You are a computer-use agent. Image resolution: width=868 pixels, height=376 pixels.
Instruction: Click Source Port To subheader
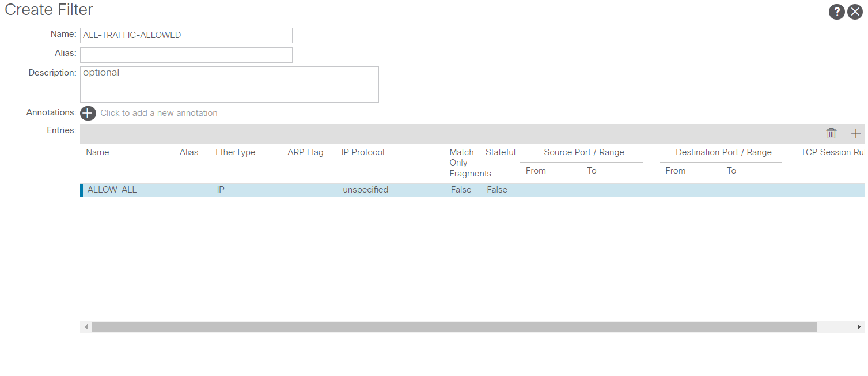click(592, 171)
